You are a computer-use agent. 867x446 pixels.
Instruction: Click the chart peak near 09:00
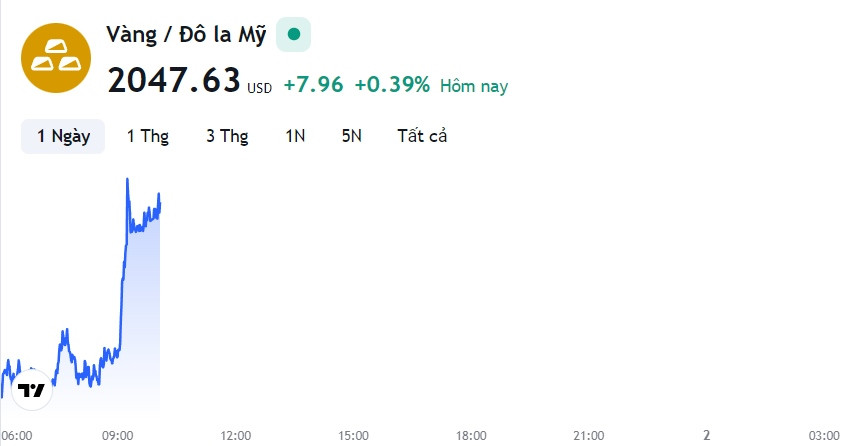pyautogui.click(x=127, y=180)
